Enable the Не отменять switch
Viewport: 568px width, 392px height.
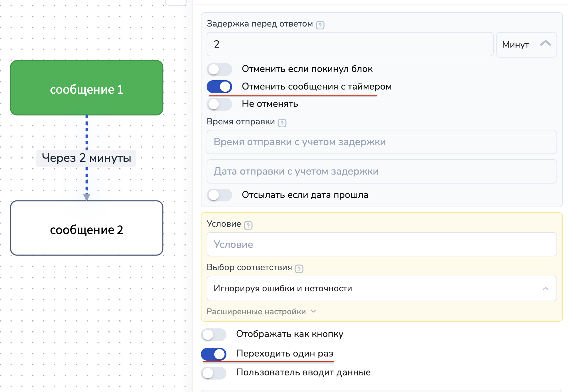coord(219,104)
